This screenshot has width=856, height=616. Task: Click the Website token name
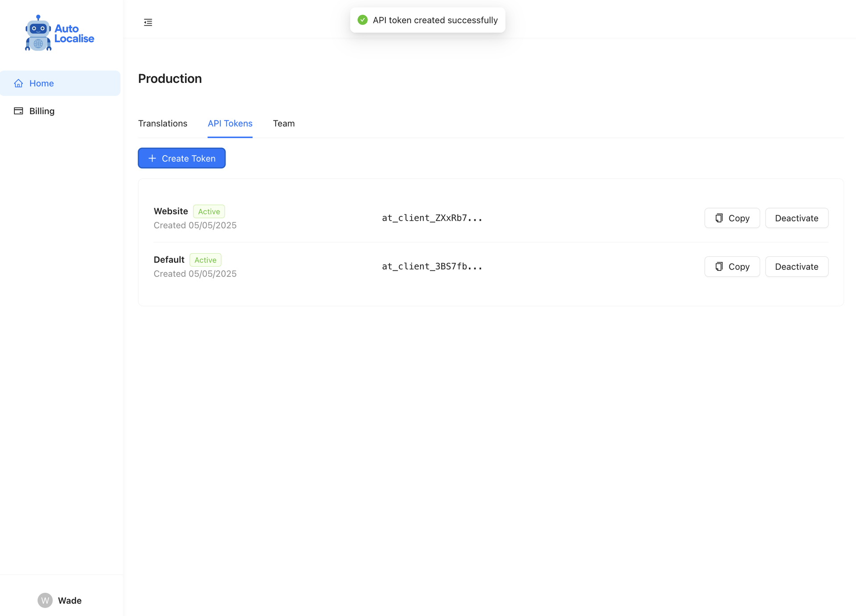[171, 211]
